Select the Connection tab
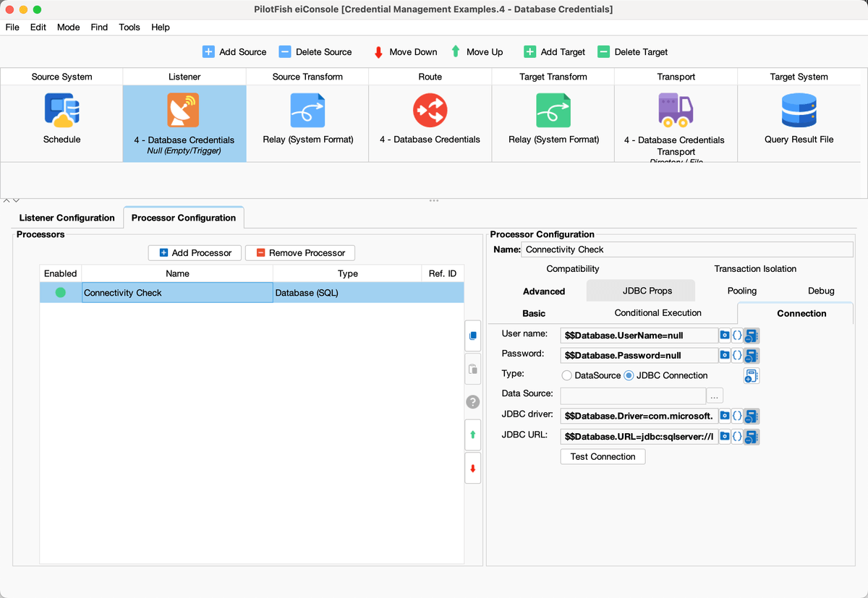This screenshot has width=868, height=598. click(x=795, y=313)
